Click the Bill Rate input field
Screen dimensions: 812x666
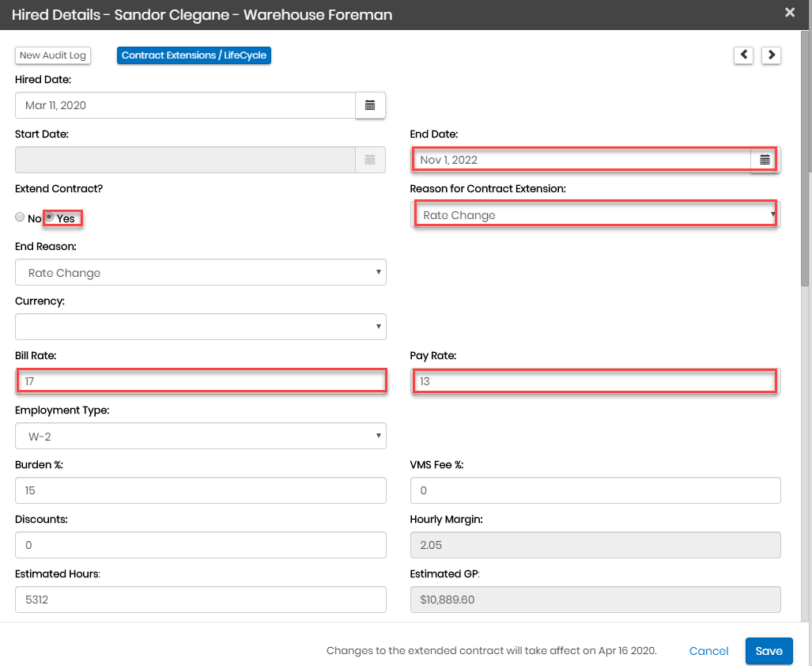(200, 381)
